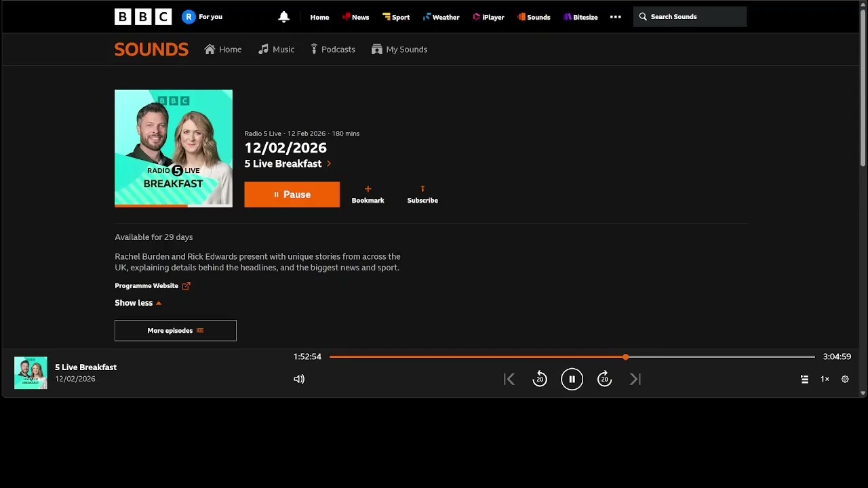Open the notifications bell
Viewport: 868px width, 488px height.
pyautogui.click(x=284, y=17)
